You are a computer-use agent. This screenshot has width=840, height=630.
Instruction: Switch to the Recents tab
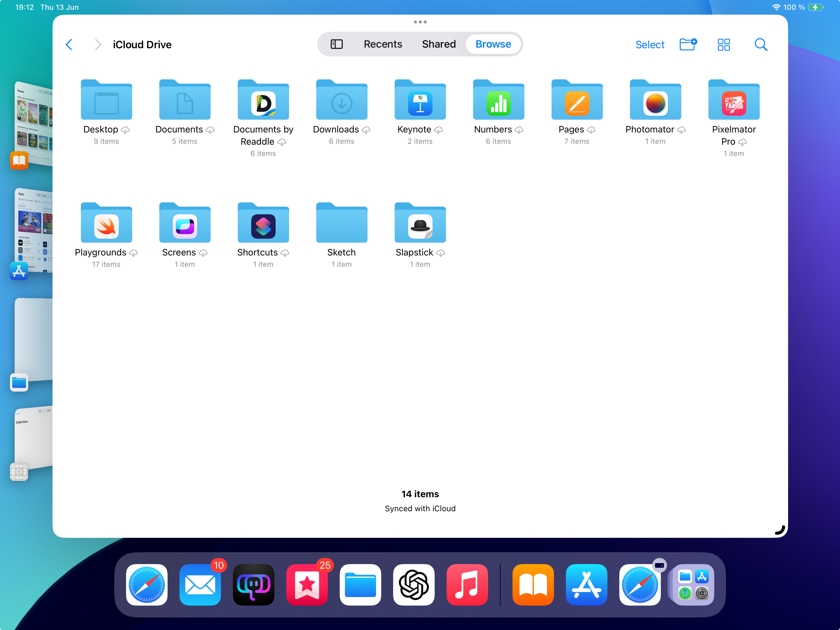coord(382,45)
